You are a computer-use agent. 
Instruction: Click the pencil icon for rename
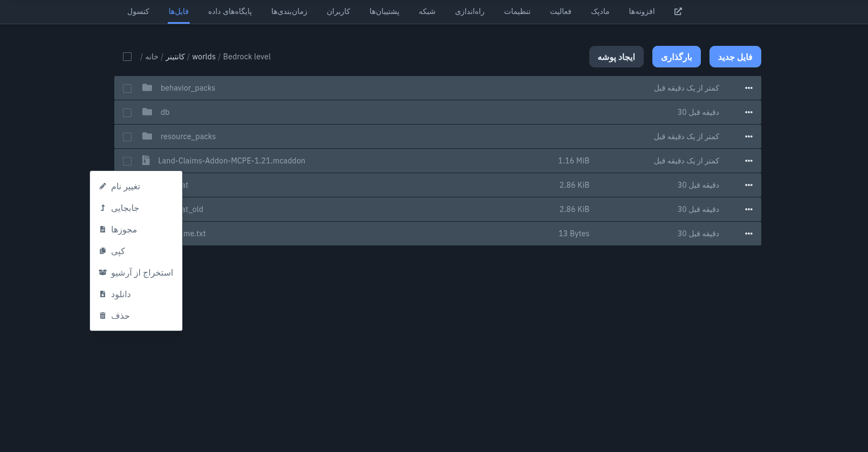[103, 186]
